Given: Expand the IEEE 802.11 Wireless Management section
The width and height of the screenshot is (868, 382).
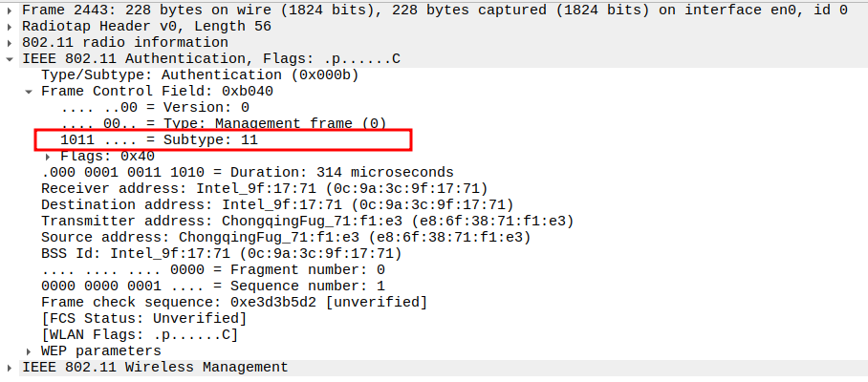Looking at the screenshot, I should [11, 368].
